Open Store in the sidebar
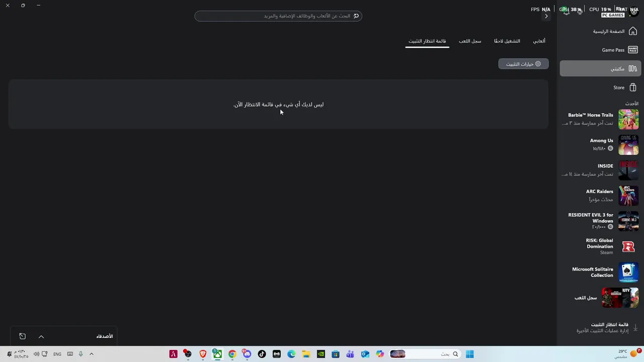Screen dimensions: 644x362 [x=600, y=87]
